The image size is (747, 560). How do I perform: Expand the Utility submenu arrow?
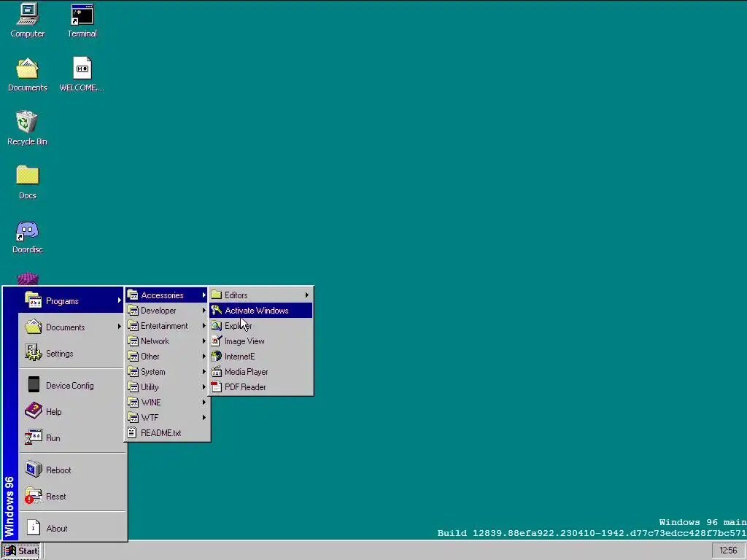(x=204, y=386)
